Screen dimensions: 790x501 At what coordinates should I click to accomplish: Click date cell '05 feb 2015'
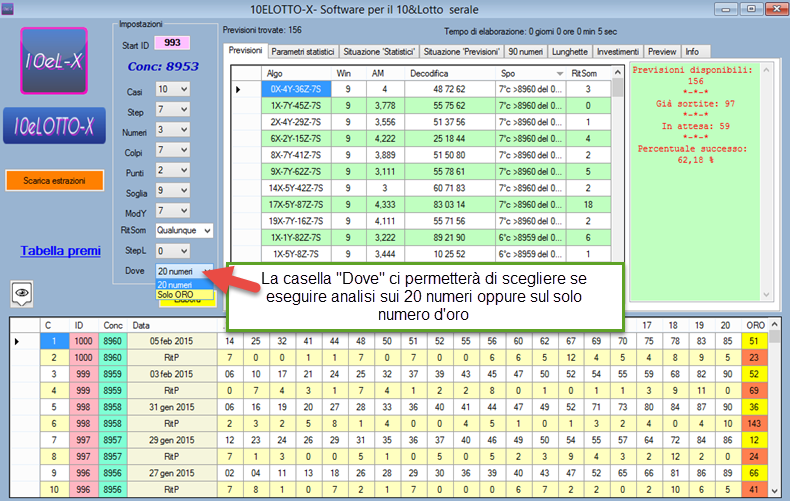pyautogui.click(x=172, y=341)
